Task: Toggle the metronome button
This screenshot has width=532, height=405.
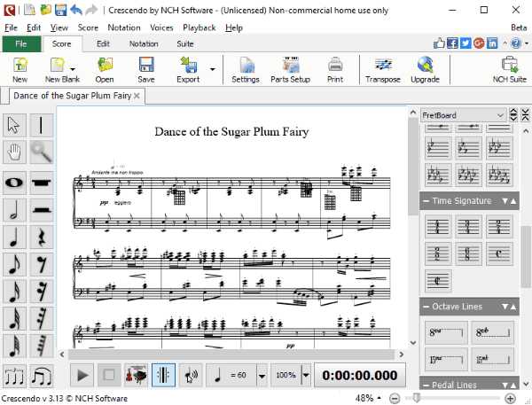Action: 163,375
